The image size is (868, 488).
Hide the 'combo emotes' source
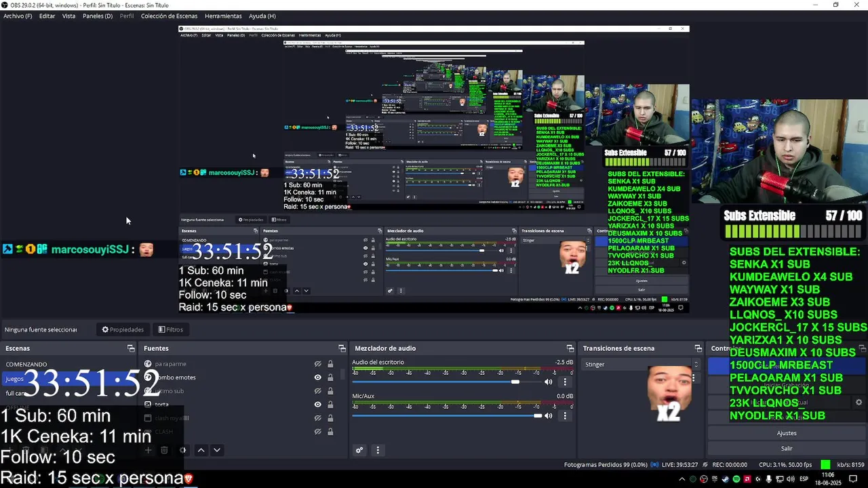(317, 378)
